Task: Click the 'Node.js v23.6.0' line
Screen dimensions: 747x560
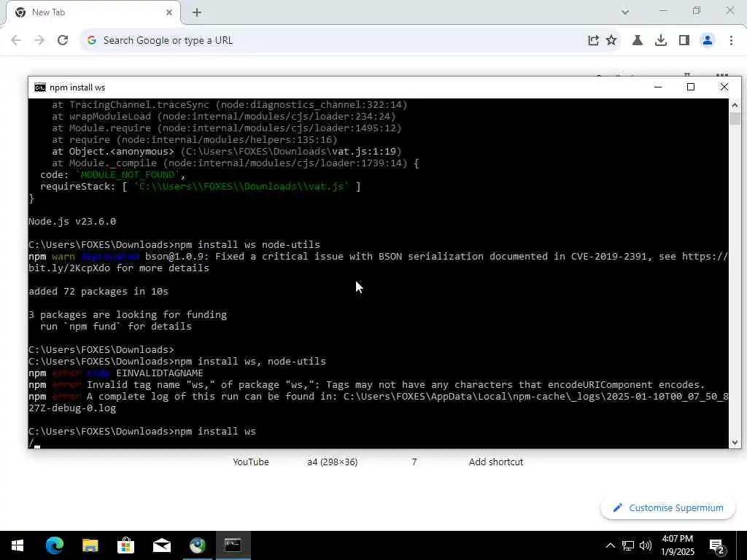Action: tap(72, 222)
